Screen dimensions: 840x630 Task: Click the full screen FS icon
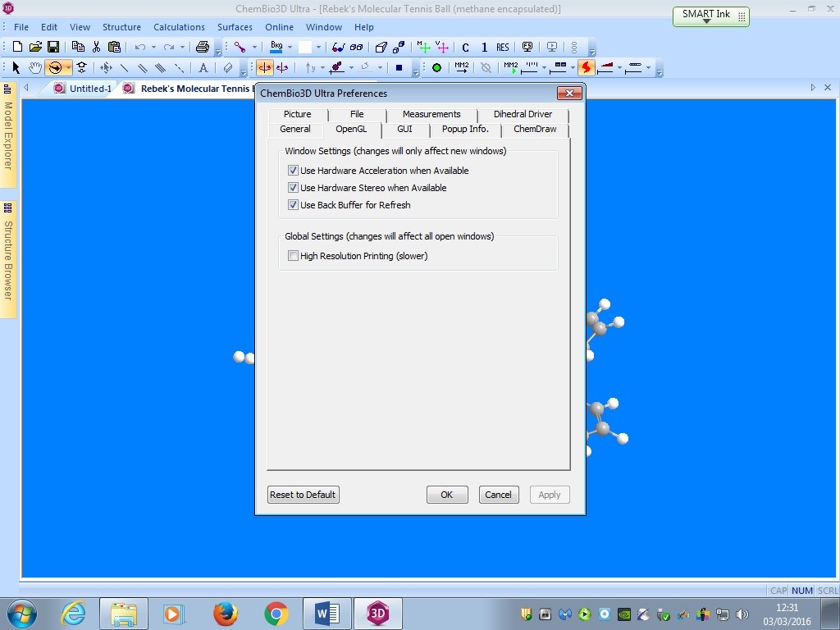527,47
